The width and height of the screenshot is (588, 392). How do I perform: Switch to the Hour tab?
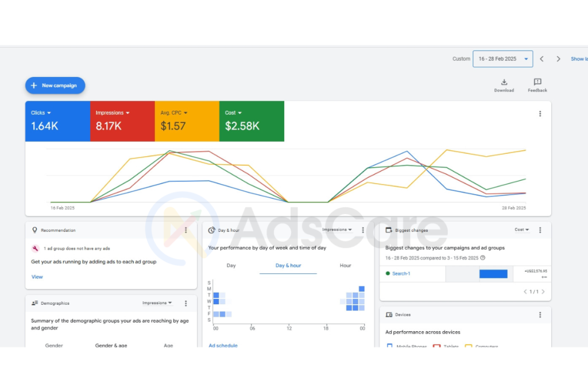pos(345,265)
